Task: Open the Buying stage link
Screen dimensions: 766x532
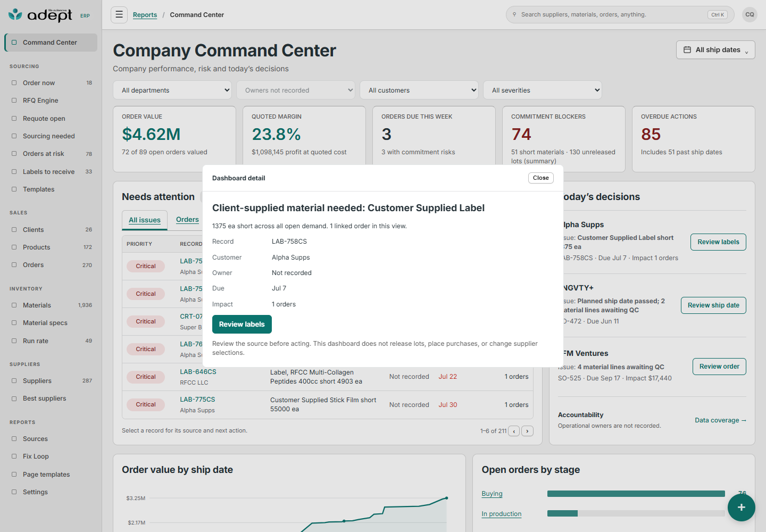Action: [x=492, y=494]
